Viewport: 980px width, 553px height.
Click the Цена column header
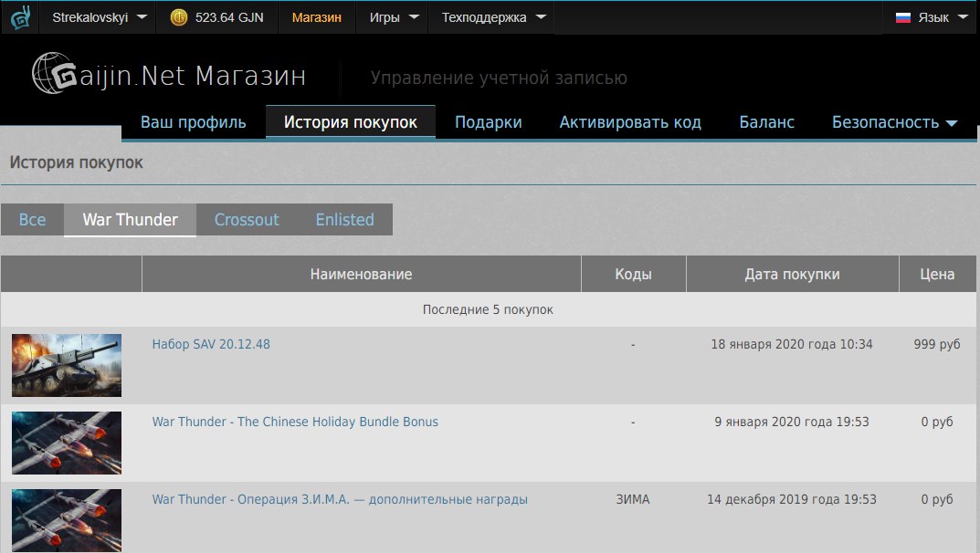click(x=937, y=274)
